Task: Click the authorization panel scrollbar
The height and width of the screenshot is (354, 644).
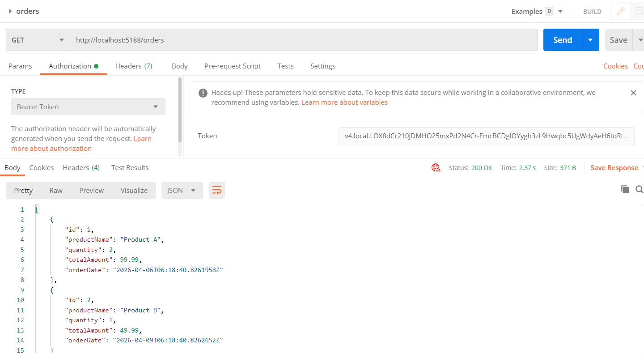Action: [x=180, y=110]
